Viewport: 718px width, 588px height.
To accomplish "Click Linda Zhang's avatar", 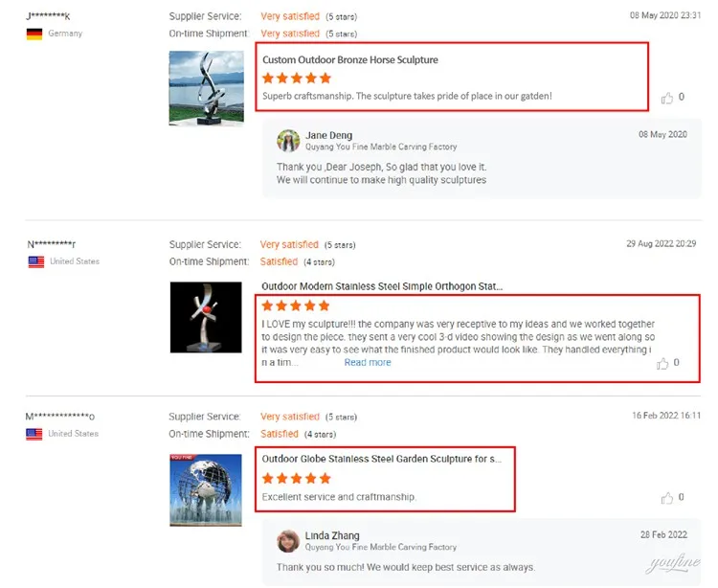I will (x=288, y=541).
